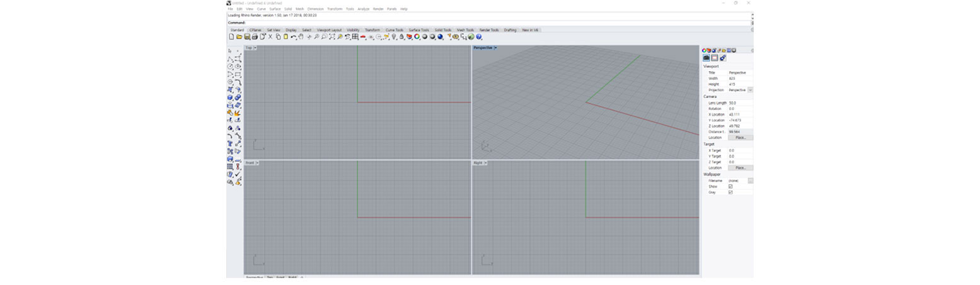Viewport: 980px width, 285px height.
Task: Select the Pan hand tool
Action: (301, 37)
